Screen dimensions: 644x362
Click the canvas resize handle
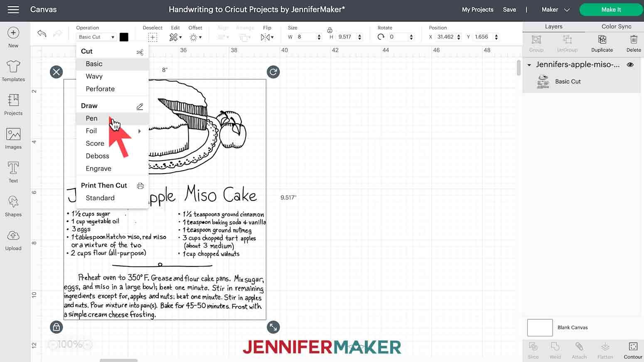pyautogui.click(x=273, y=327)
